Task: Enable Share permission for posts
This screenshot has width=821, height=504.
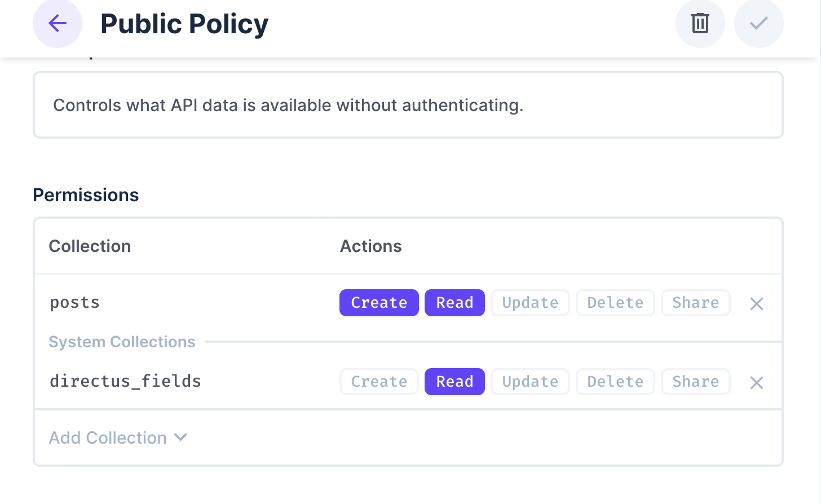Action: pos(695,303)
